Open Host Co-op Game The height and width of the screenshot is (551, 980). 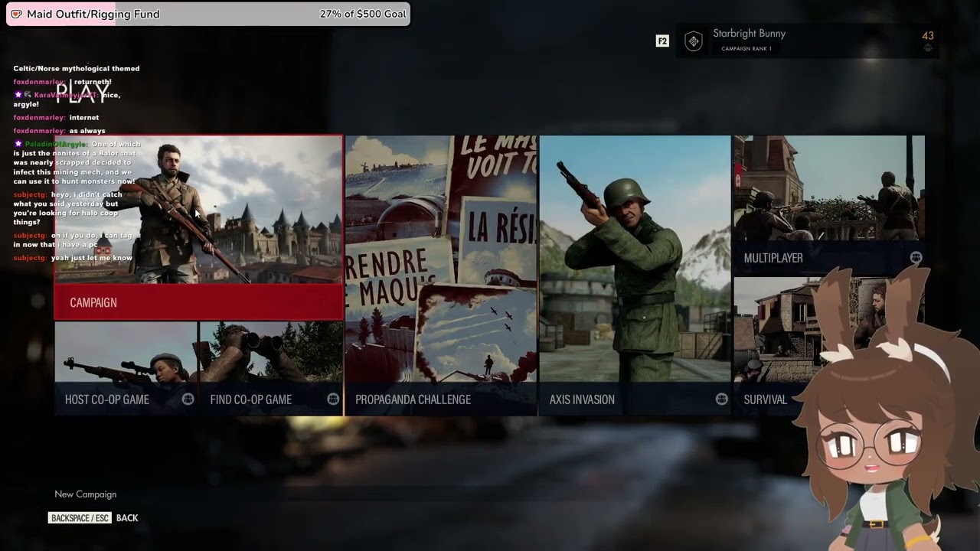126,369
